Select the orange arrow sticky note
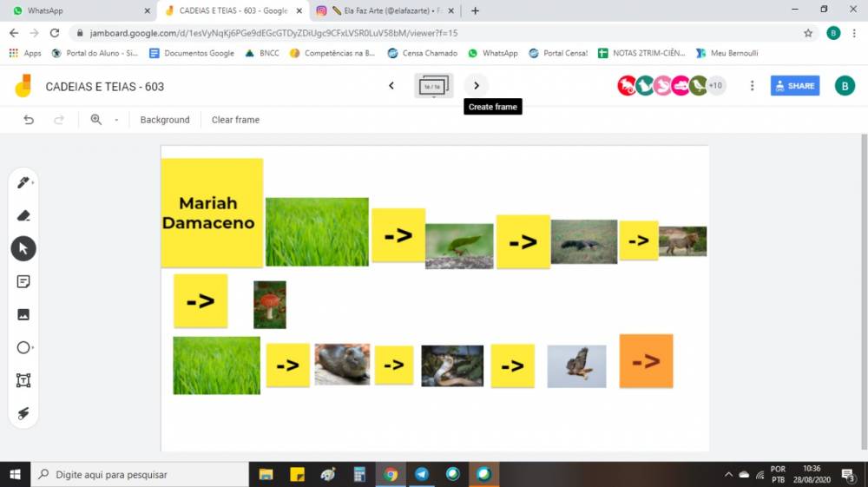 646,361
